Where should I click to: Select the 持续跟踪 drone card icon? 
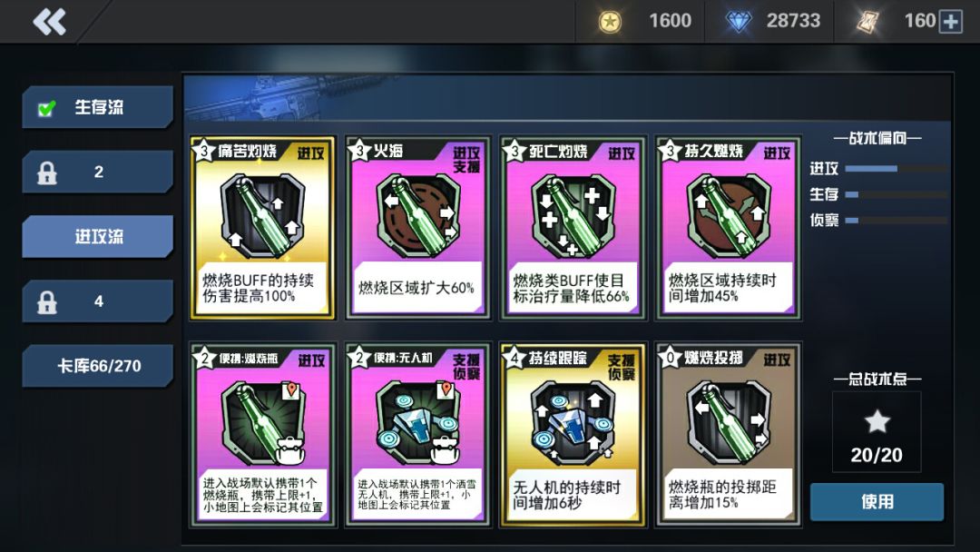[x=573, y=422]
